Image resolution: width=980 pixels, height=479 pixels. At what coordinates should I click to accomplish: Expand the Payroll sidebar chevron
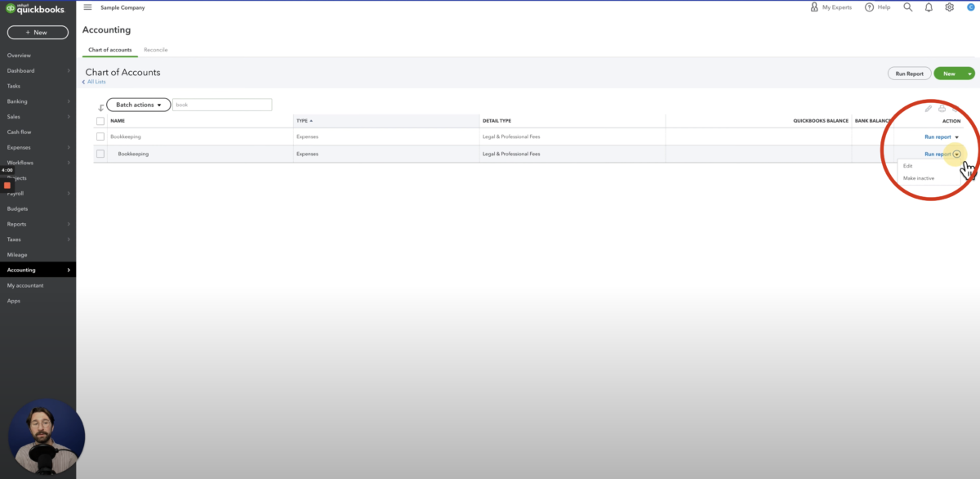coord(69,194)
